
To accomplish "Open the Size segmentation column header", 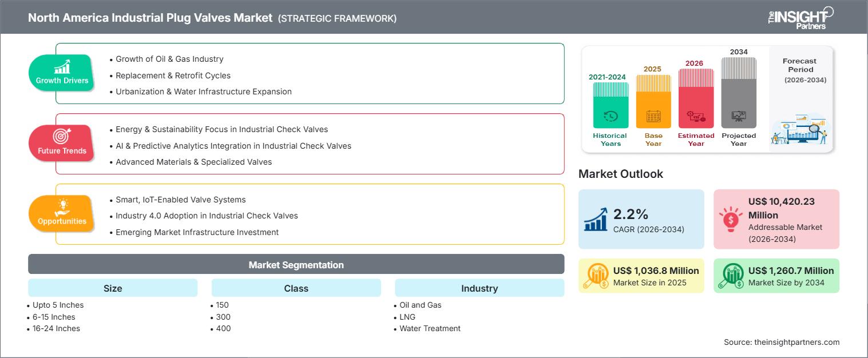I will coord(113,288).
